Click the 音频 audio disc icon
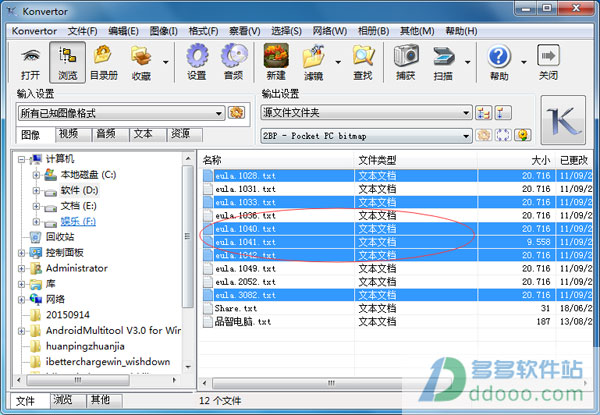The width and height of the screenshot is (600, 415). tap(233, 56)
